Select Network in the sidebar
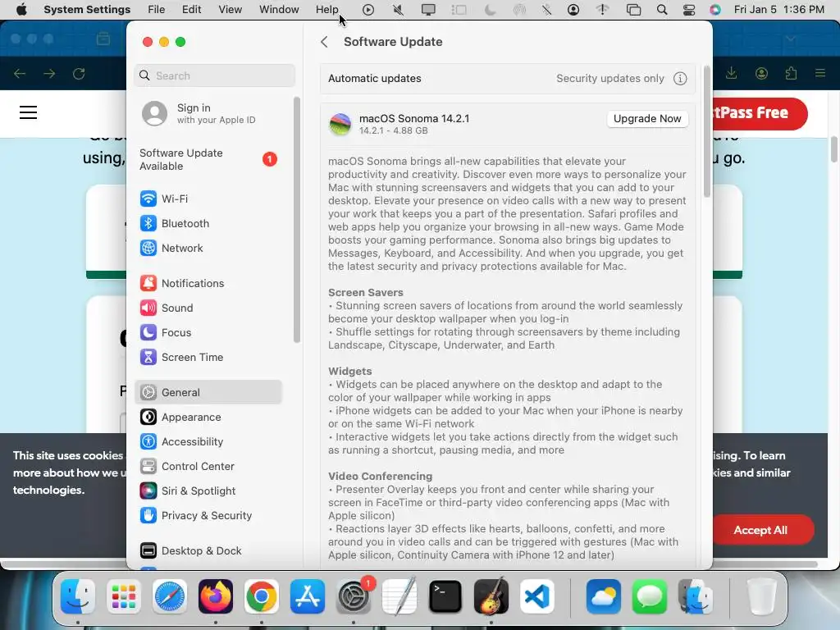840x630 pixels. point(208,248)
